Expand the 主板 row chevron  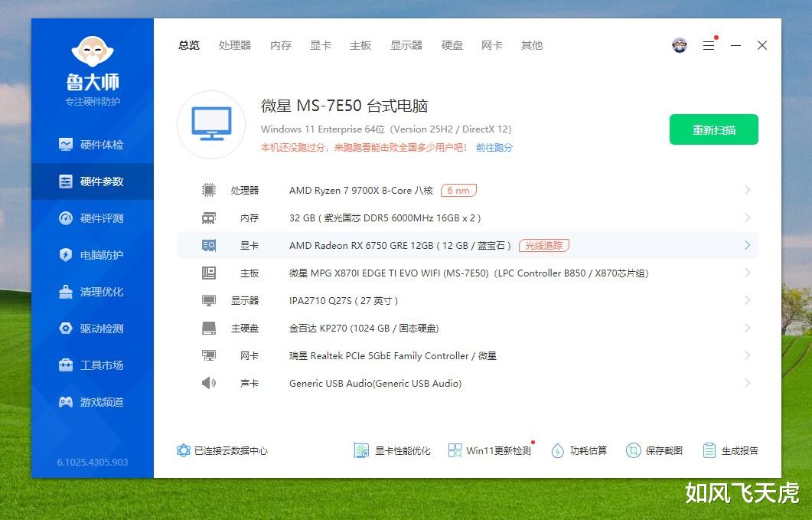(x=747, y=273)
